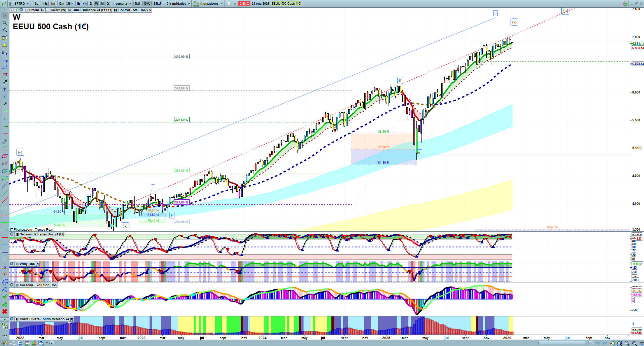Select the red rectangle drawing tool

[x=5, y=75]
